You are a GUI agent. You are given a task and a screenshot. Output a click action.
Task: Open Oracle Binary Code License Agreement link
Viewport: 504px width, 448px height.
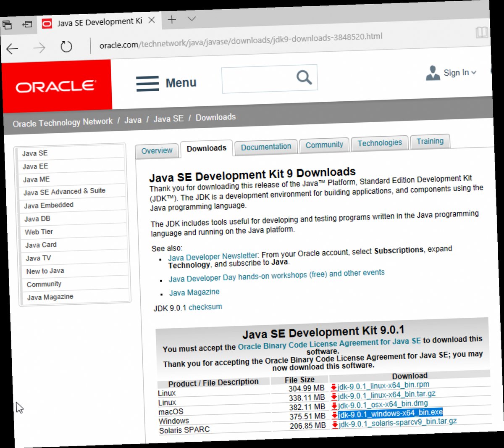coord(329,344)
